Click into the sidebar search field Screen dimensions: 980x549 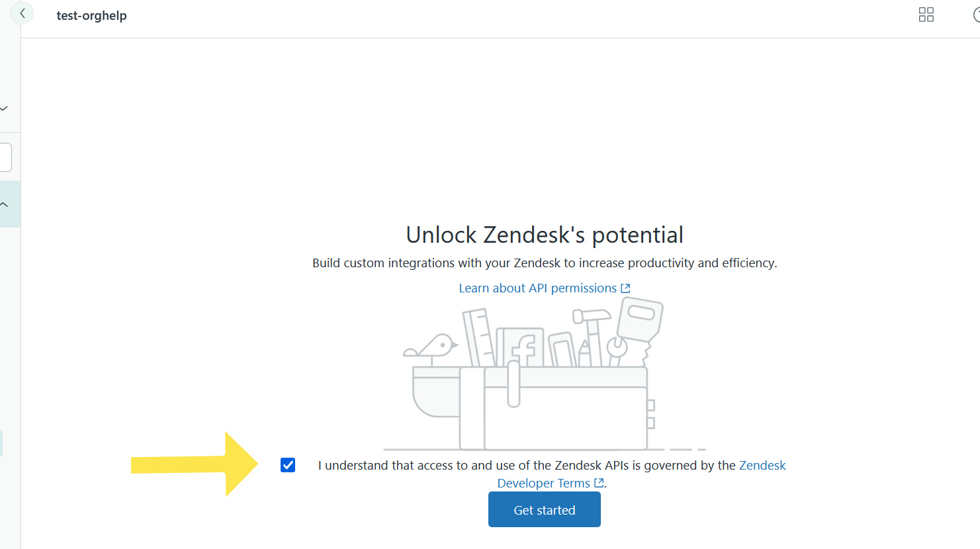pyautogui.click(x=5, y=157)
